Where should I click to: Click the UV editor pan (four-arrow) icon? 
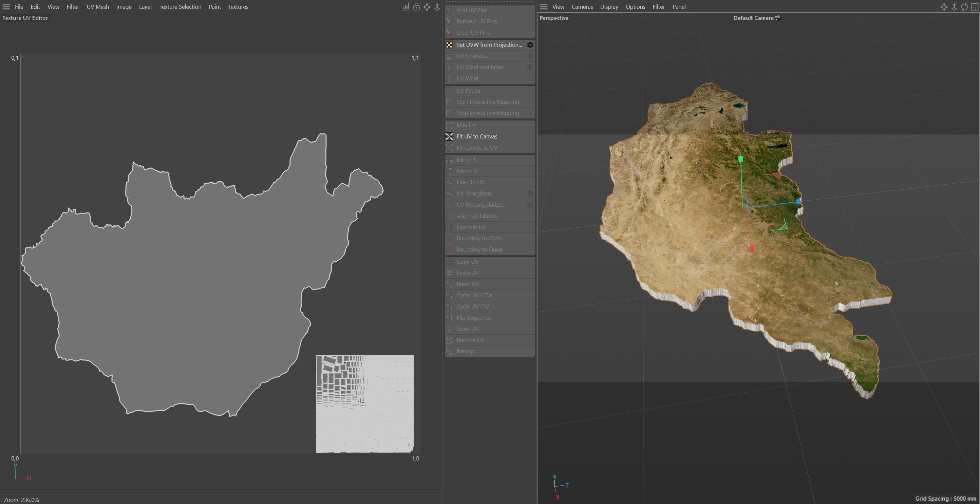point(427,7)
